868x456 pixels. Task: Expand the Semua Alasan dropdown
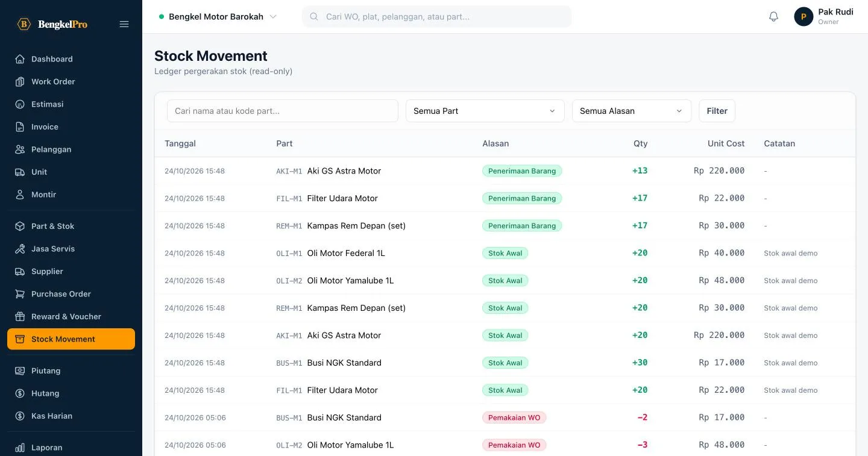tap(631, 111)
